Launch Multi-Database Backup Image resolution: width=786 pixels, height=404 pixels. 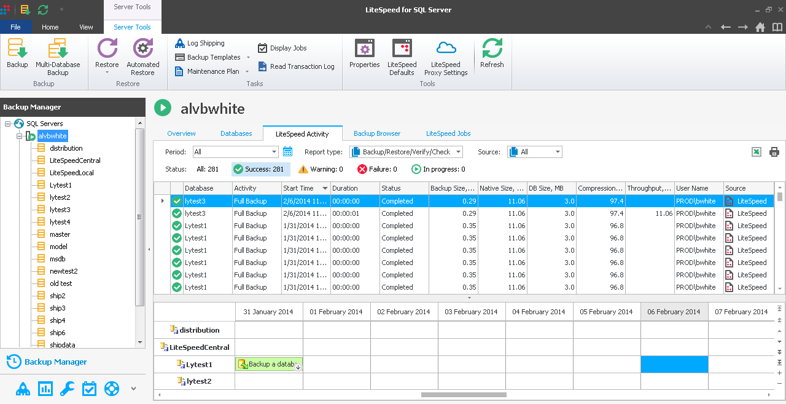click(57, 49)
